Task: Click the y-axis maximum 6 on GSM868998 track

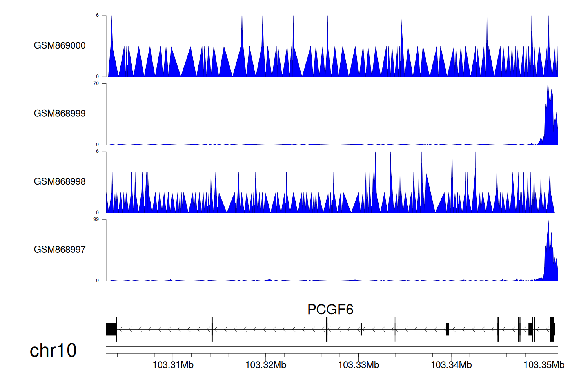Action: [97, 152]
